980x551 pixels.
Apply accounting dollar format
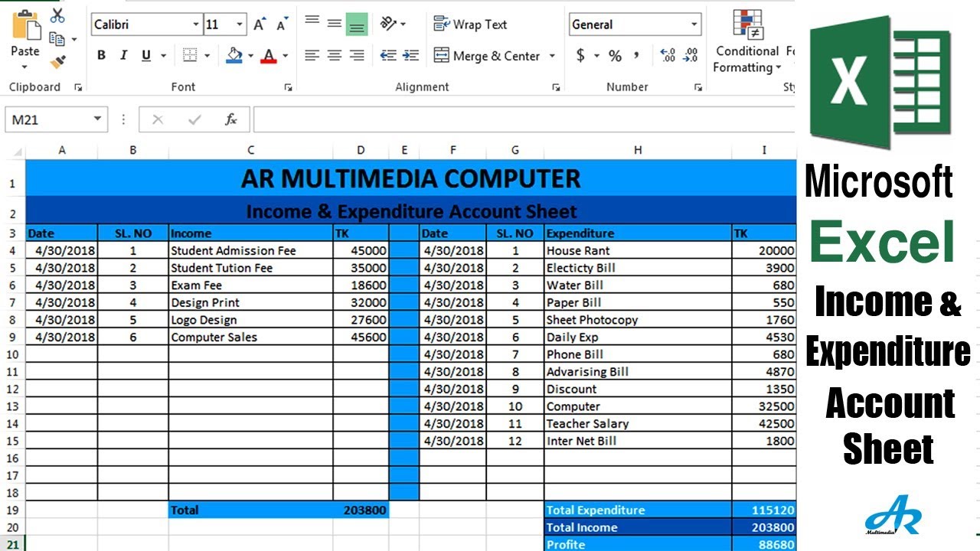coord(580,55)
